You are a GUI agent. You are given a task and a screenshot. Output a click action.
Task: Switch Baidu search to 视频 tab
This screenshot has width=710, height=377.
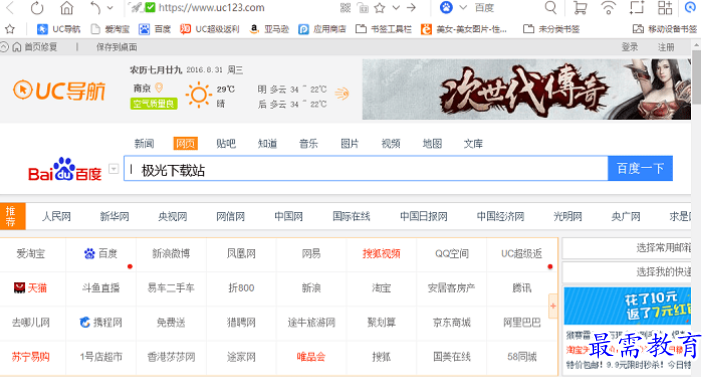click(391, 143)
